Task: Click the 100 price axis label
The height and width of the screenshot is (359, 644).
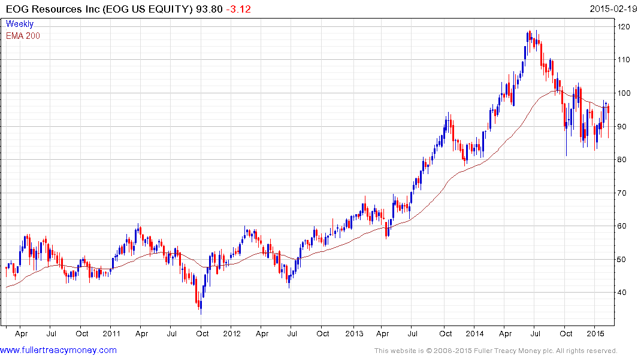Action: 624,93
